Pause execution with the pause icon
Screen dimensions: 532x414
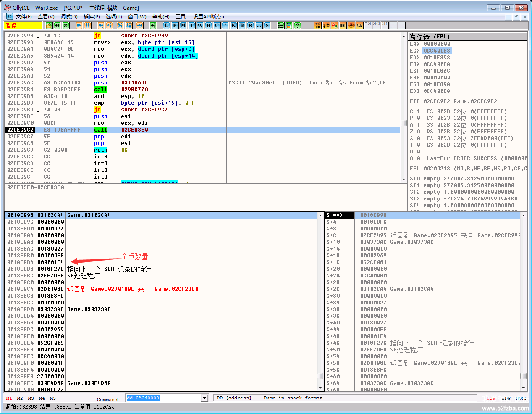(x=87, y=25)
